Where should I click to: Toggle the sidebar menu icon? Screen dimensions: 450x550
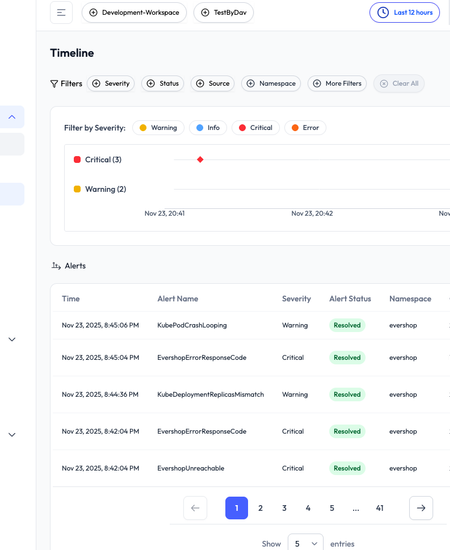tap(61, 13)
